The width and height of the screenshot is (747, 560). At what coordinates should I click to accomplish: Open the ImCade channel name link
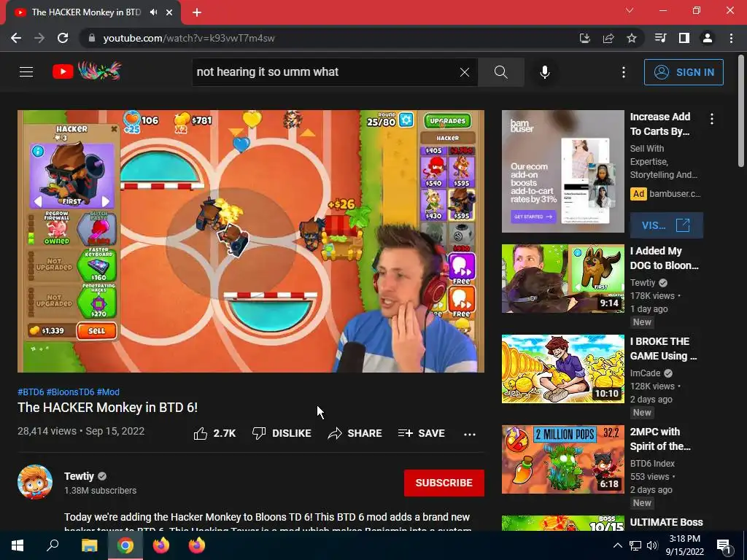click(x=645, y=373)
